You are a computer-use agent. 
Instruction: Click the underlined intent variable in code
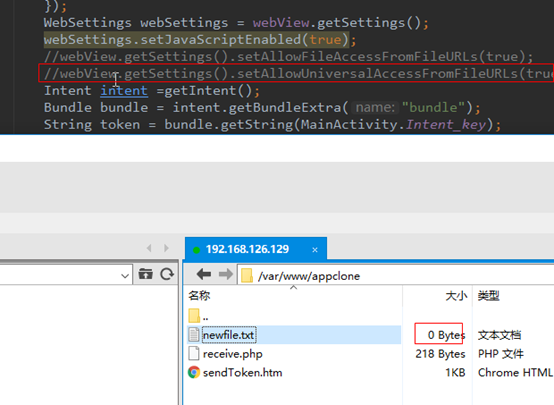(124, 91)
